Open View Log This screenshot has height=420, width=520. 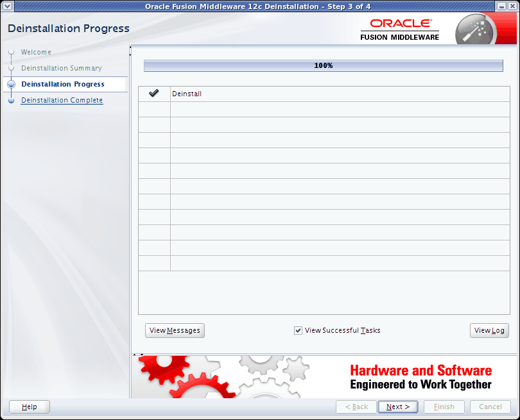pos(489,331)
